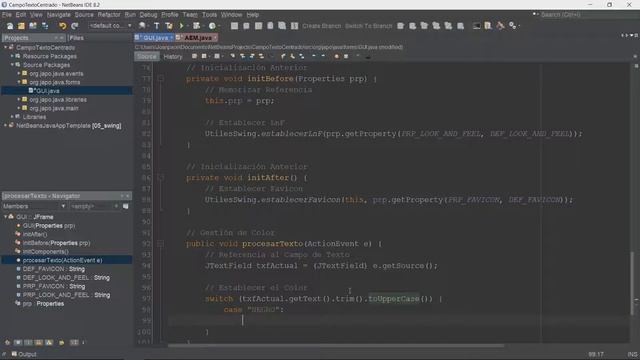
Task: Collapse the GUI :: JFrame navigator node
Action: coord(6,217)
